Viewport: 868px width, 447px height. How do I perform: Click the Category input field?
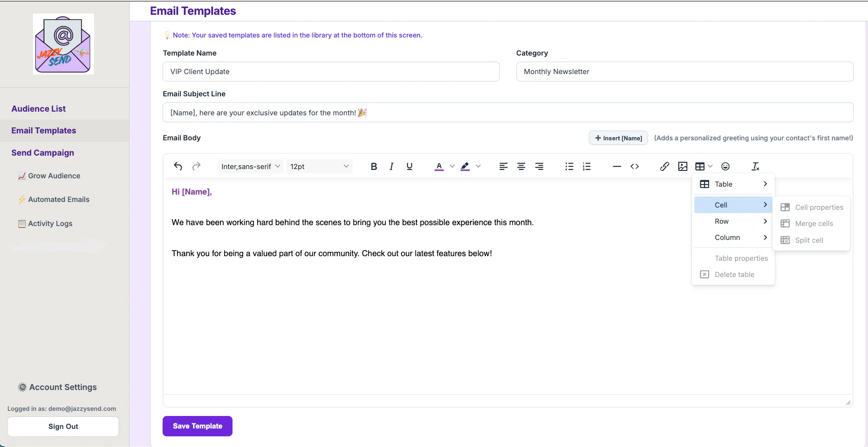tap(685, 72)
